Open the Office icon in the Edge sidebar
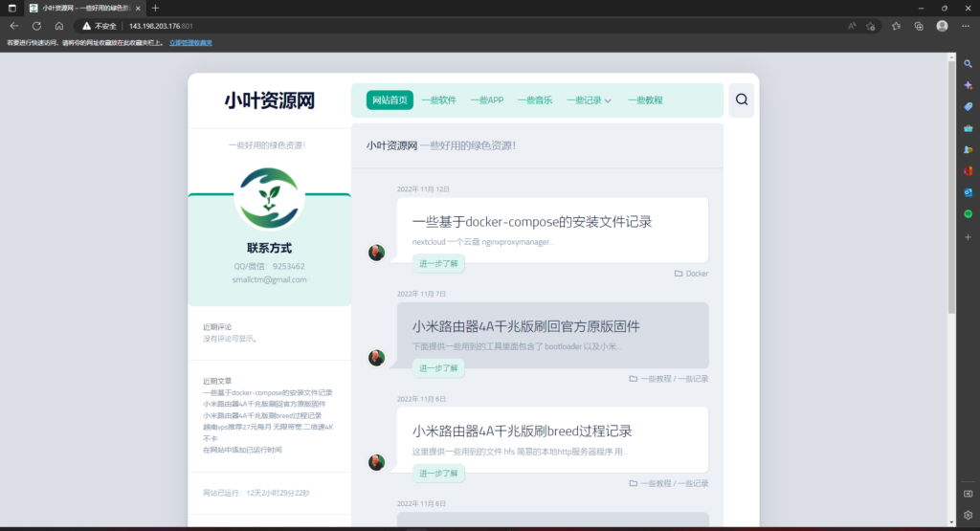The width and height of the screenshot is (980, 531). coord(968,171)
